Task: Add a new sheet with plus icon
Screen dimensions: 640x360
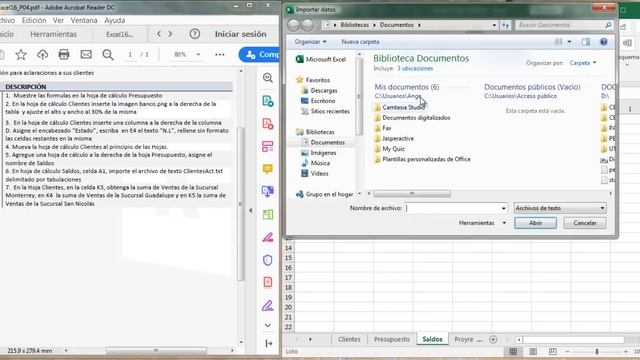Action: (493, 340)
